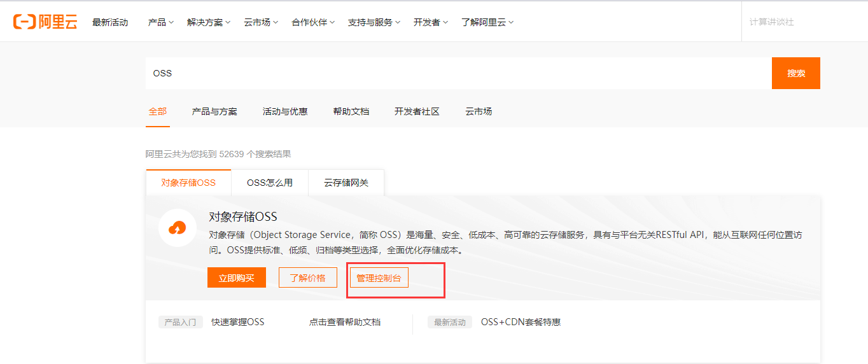Select the 全部 results tab

pos(158,111)
